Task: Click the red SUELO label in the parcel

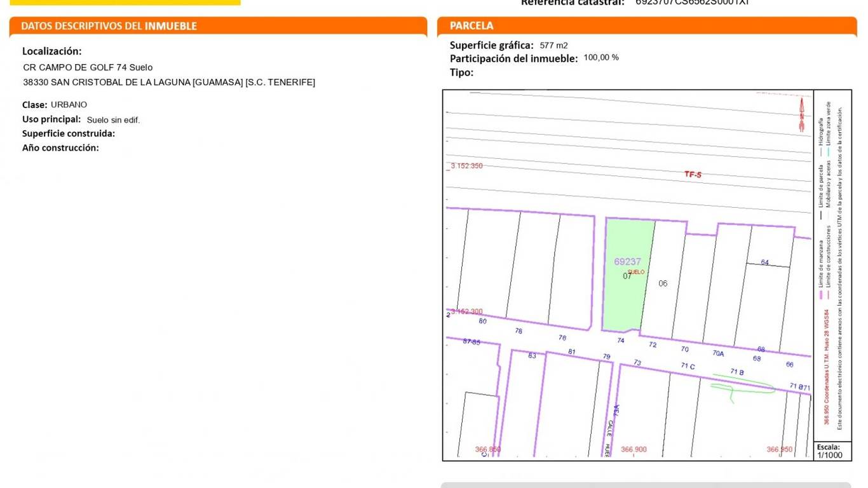Action: 636,272
